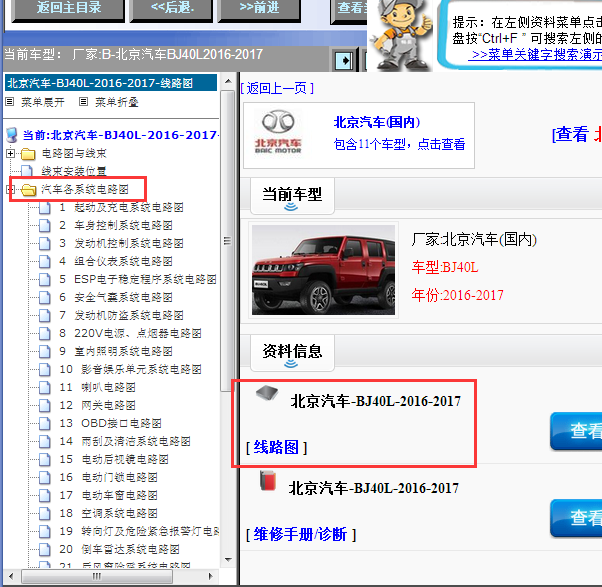Click page icon of 倒车雷达系统电路图
Image resolution: width=602 pixels, height=587 pixels.
[45, 550]
